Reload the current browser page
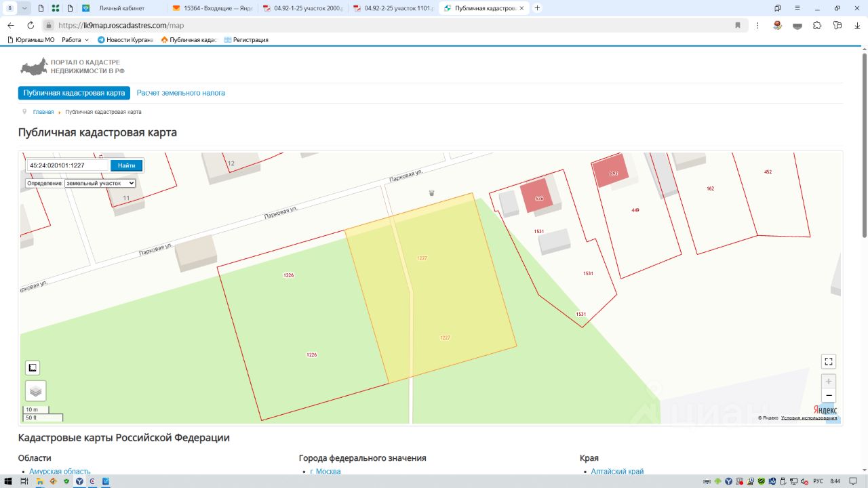Viewport: 868px width, 488px height. [x=30, y=25]
